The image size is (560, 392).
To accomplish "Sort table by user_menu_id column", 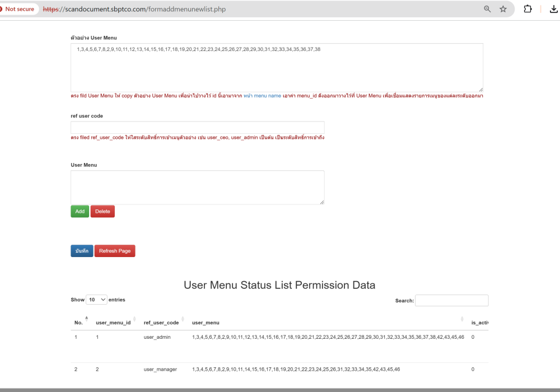I will click(x=134, y=320).
